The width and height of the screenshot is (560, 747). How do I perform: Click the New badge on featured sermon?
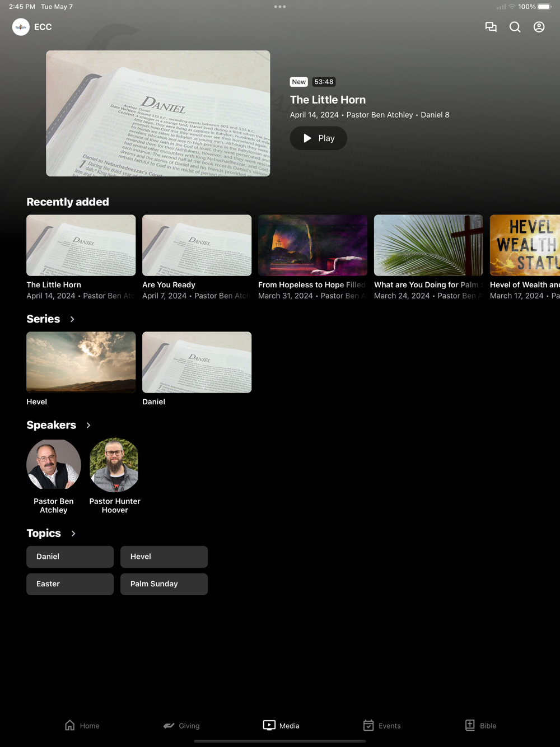pyautogui.click(x=299, y=82)
